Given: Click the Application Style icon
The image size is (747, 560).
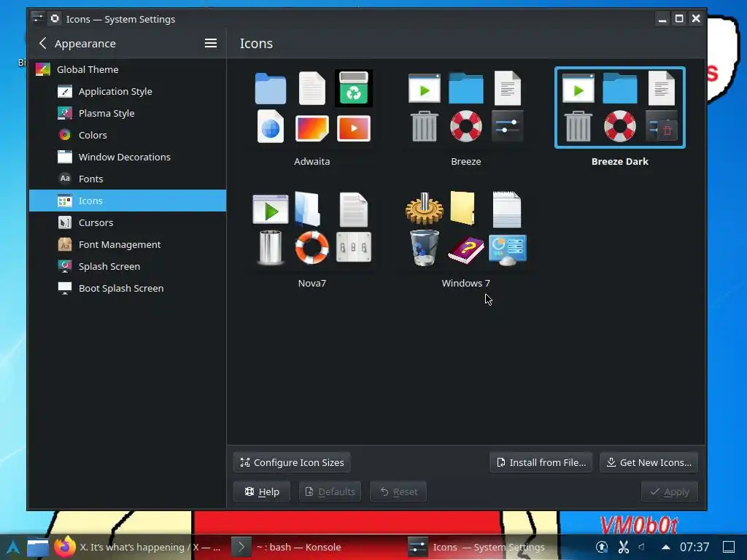Looking at the screenshot, I should [65, 91].
